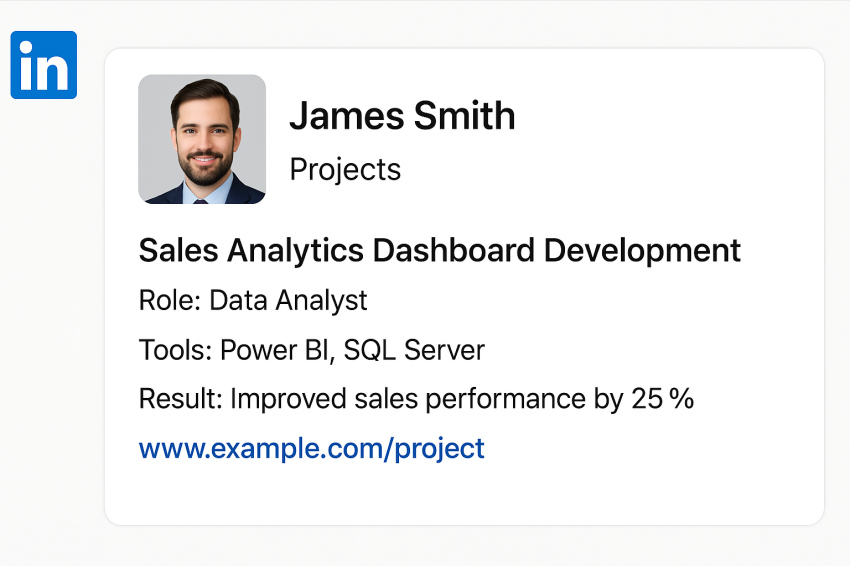The image size is (850, 566).
Task: Click the word Development in the project title
Action: [642, 250]
